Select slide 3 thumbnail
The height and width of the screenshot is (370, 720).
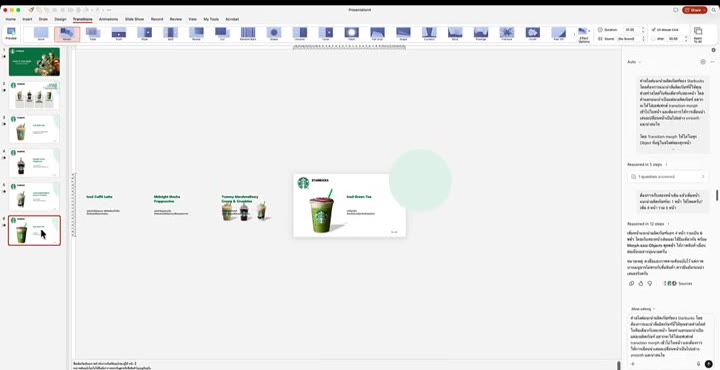(x=34, y=129)
